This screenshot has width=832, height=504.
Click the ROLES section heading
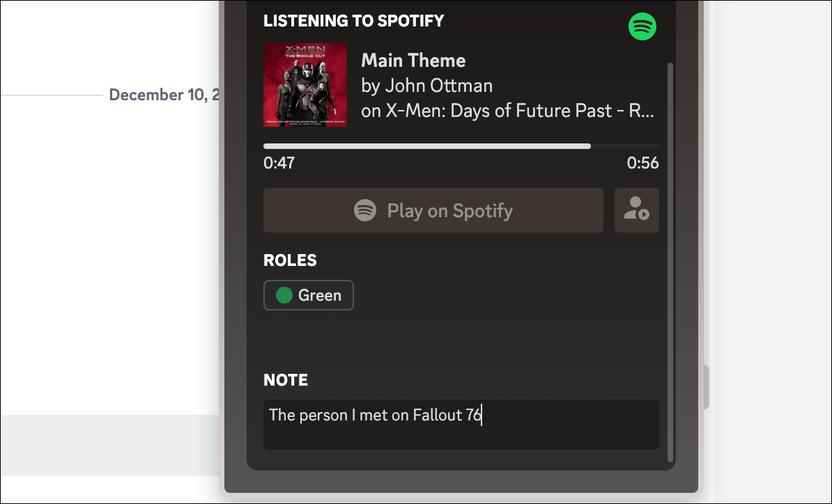[290, 260]
